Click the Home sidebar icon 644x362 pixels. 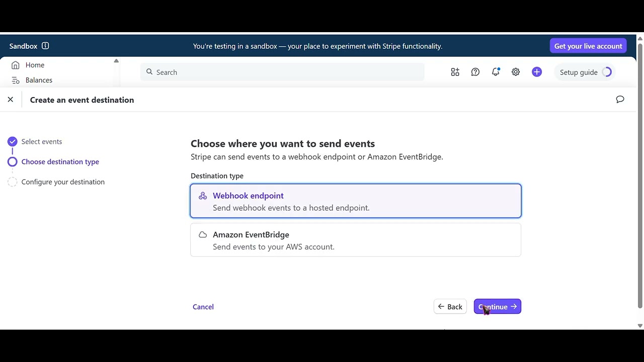pos(16,65)
